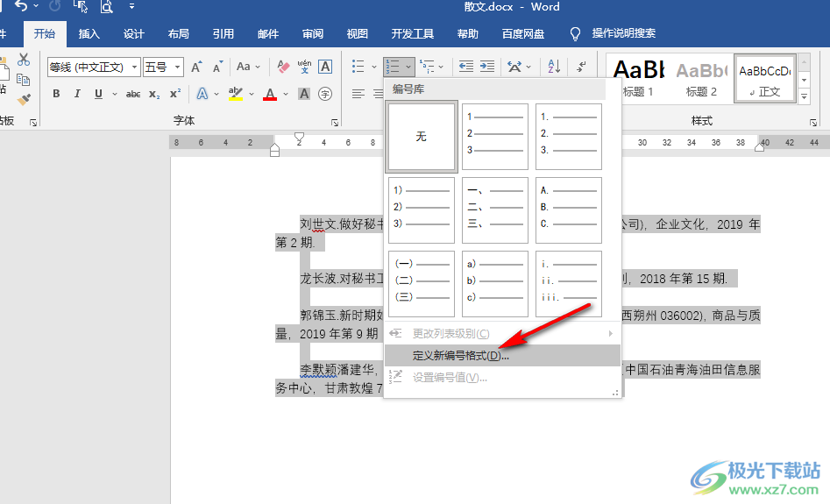Image resolution: width=830 pixels, height=504 pixels.
Task: Apply 标题 2 style
Action: (701, 78)
